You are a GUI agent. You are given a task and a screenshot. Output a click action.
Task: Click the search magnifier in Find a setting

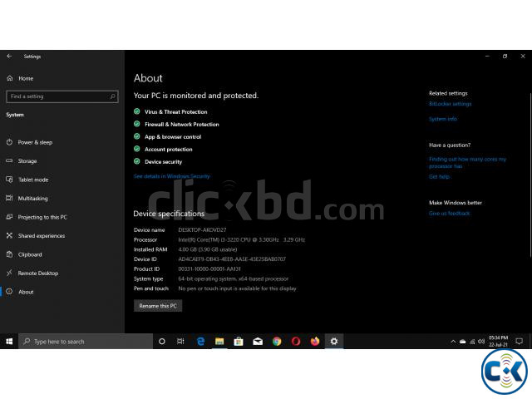click(113, 96)
